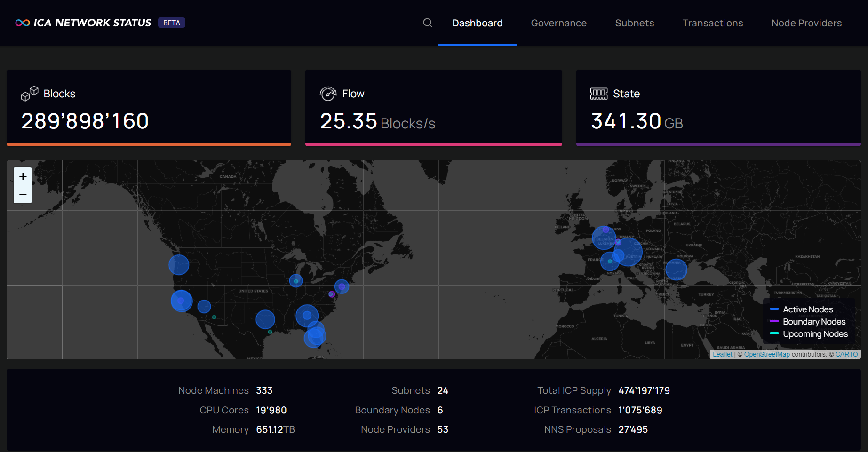Click the NNS Proposals label

coord(578,429)
